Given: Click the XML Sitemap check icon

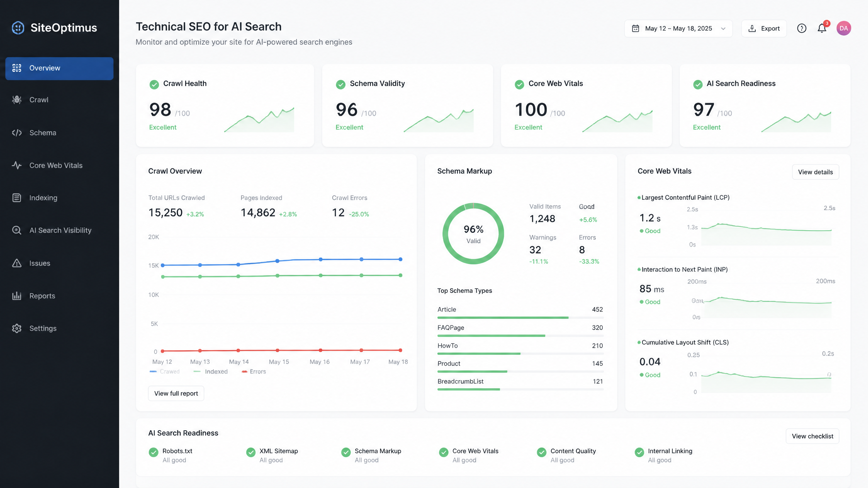Looking at the screenshot, I should click(x=251, y=452).
